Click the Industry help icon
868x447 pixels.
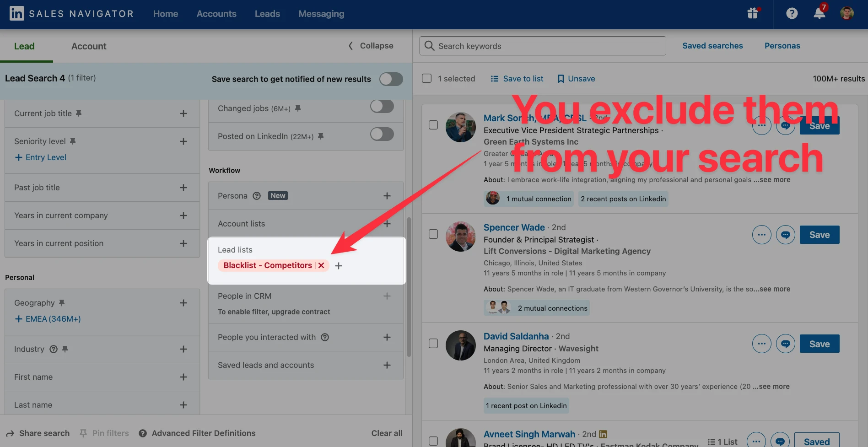coord(54,349)
